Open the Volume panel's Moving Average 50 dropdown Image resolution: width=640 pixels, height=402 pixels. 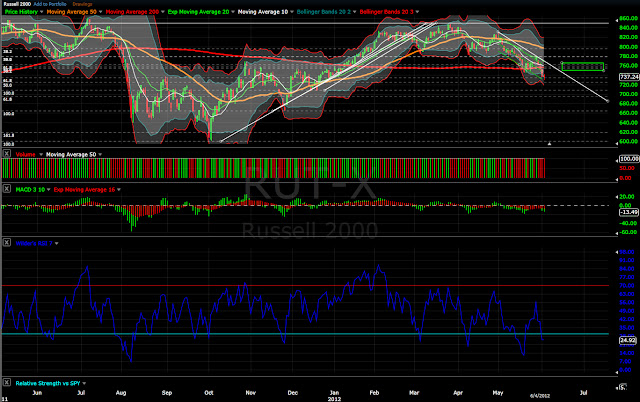click(100, 155)
